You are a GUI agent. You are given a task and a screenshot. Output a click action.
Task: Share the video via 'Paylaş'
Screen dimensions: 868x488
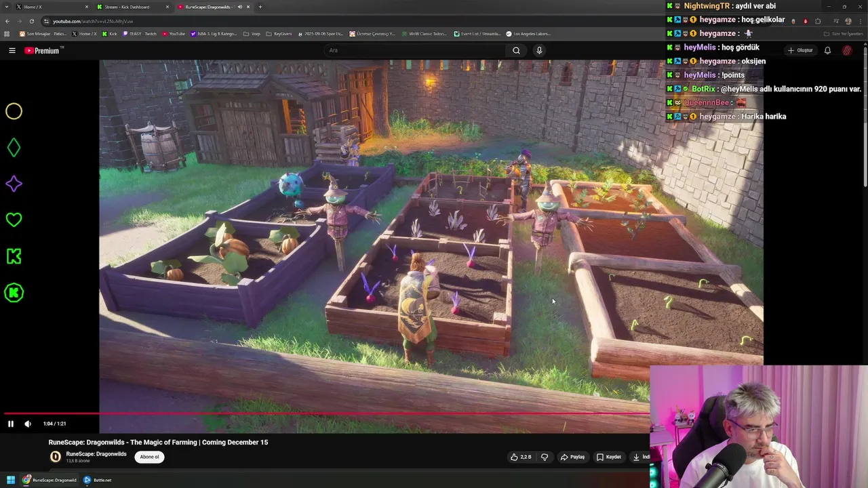572,457
